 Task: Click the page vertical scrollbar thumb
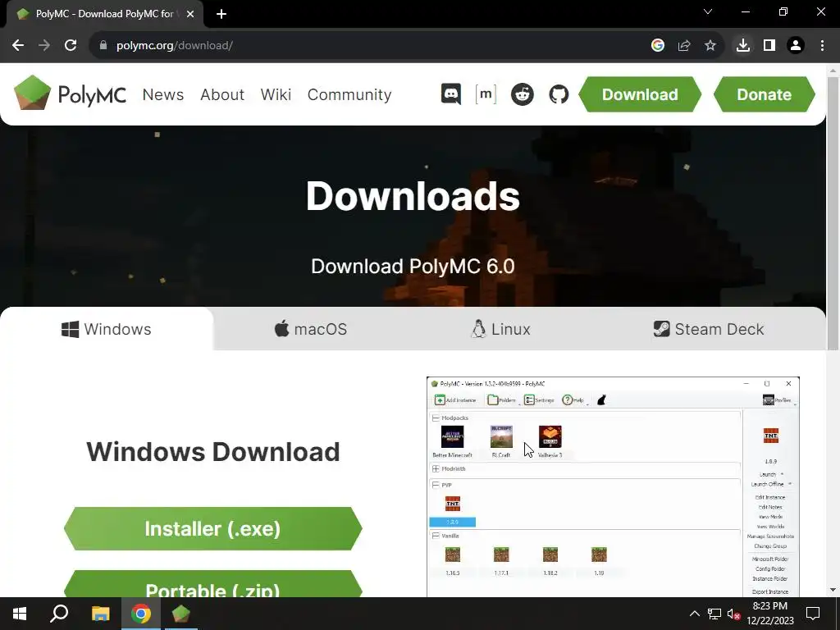[833, 213]
